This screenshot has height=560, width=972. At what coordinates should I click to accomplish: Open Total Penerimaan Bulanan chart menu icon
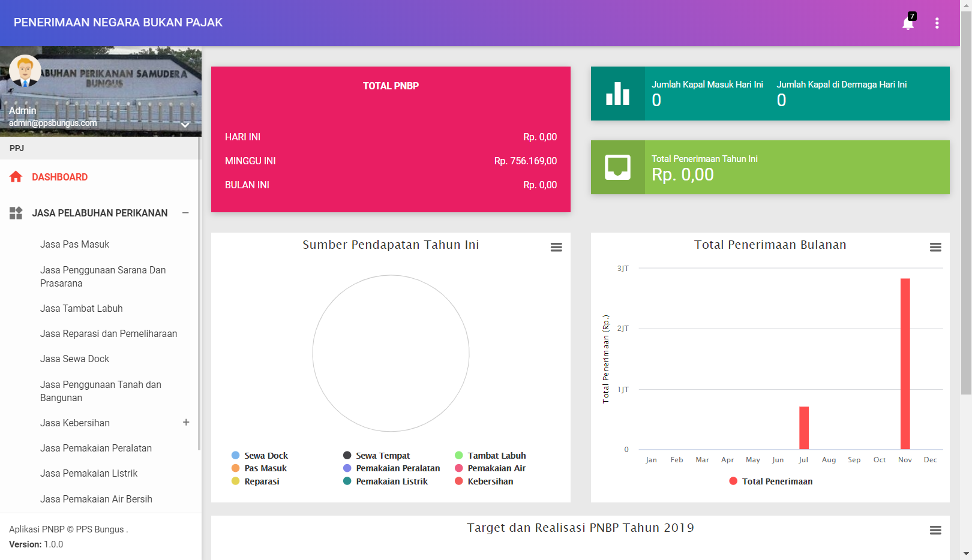point(935,247)
